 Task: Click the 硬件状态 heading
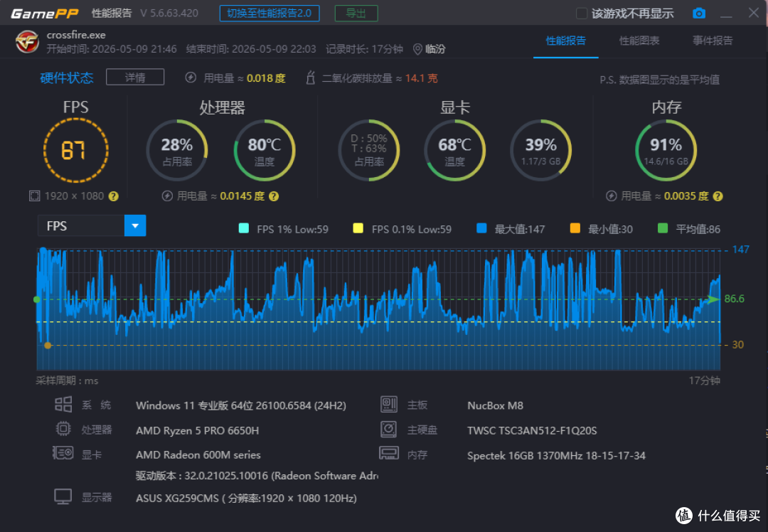[67, 78]
